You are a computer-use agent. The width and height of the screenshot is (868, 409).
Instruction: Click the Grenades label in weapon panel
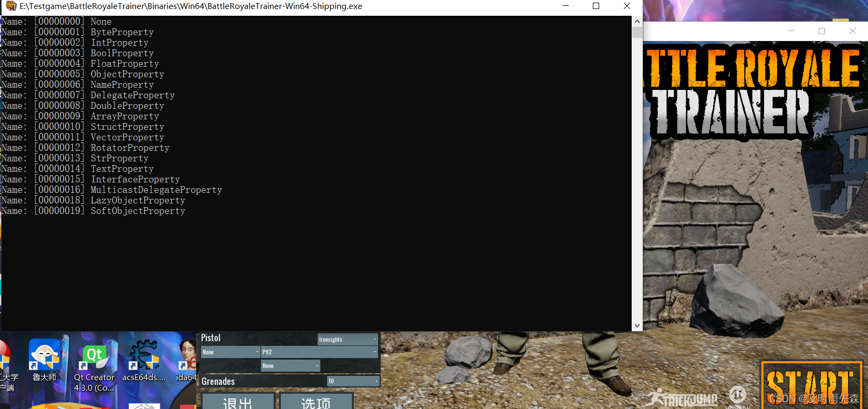(218, 381)
